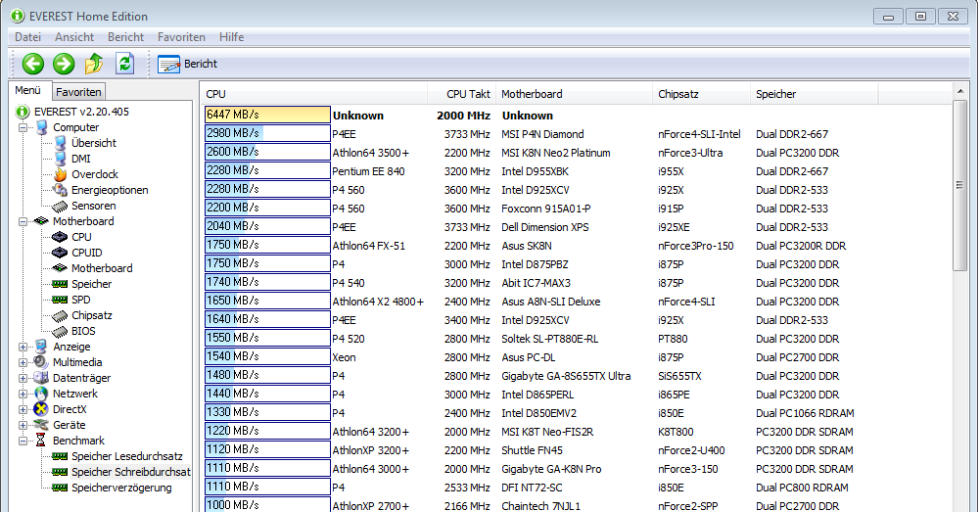This screenshot has height=512, width=980.
Task: Sort by the CPU column header
Action: click(x=314, y=94)
